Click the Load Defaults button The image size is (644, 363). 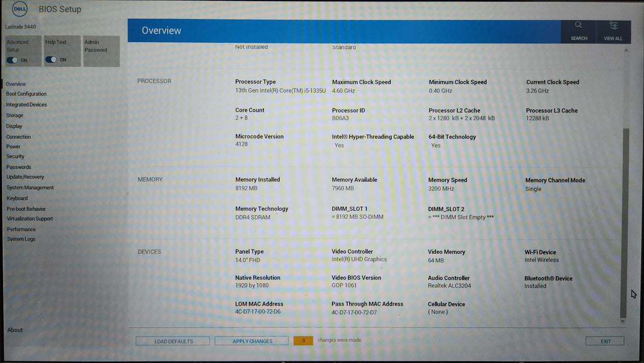173,341
